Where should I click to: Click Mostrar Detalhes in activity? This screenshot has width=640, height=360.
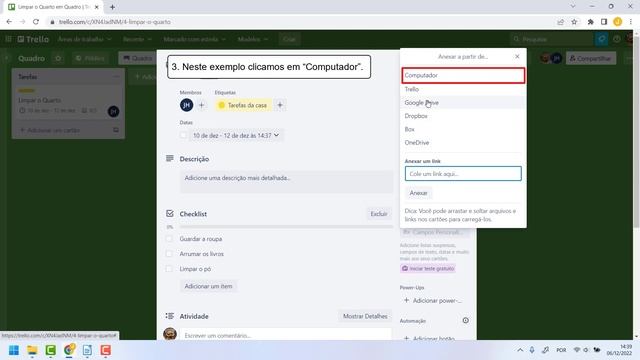point(365,316)
